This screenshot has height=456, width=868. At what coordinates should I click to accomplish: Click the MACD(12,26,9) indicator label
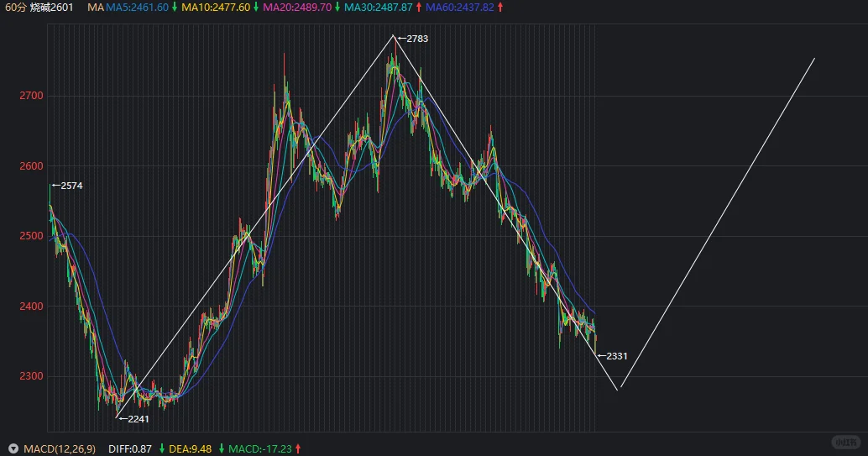pyautogui.click(x=60, y=448)
